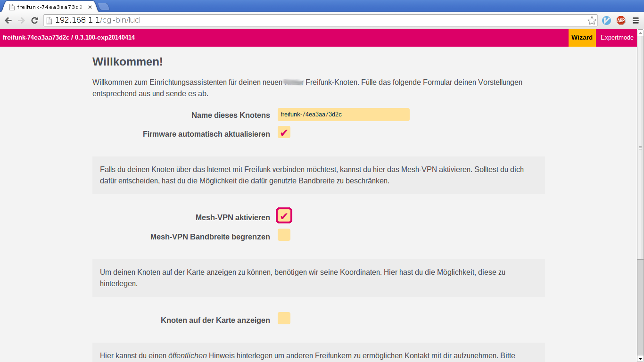Click the browser forward arrow
The width and height of the screenshot is (644, 362).
point(21,20)
